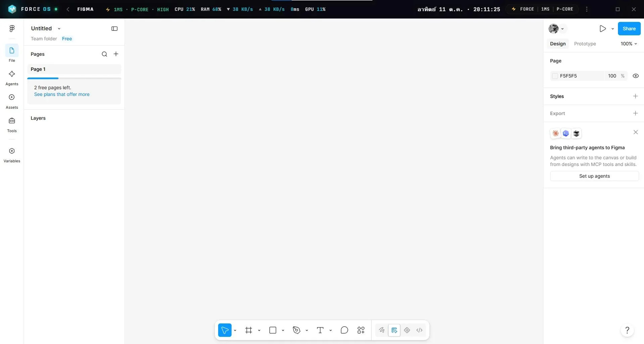Select the Frame tool
The image size is (644, 344).
pyautogui.click(x=249, y=330)
